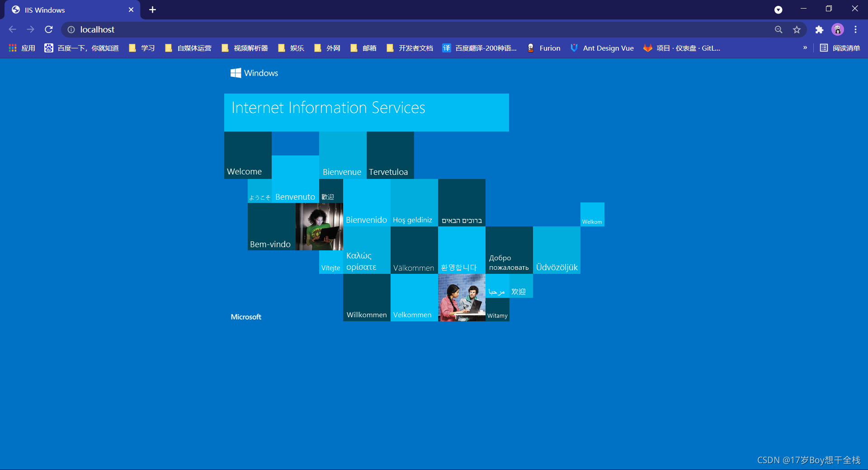Click the Bienvenue tile
This screenshot has width=868, height=470.
tap(343, 155)
